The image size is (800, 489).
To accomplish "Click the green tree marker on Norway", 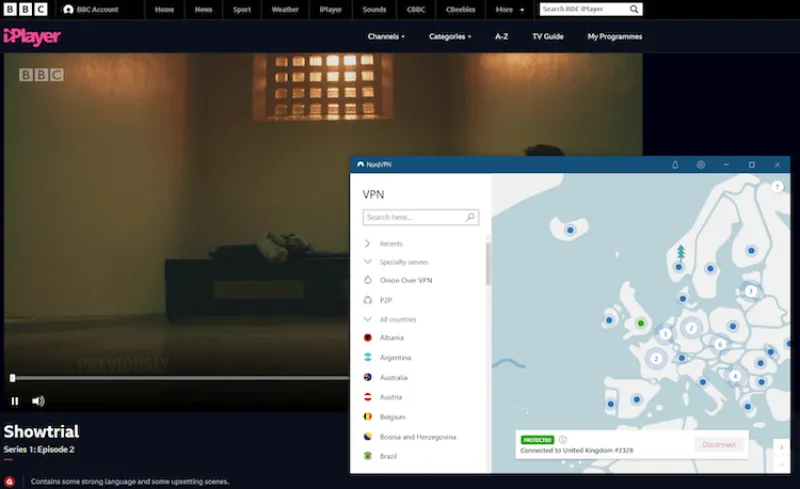I will 681,253.
